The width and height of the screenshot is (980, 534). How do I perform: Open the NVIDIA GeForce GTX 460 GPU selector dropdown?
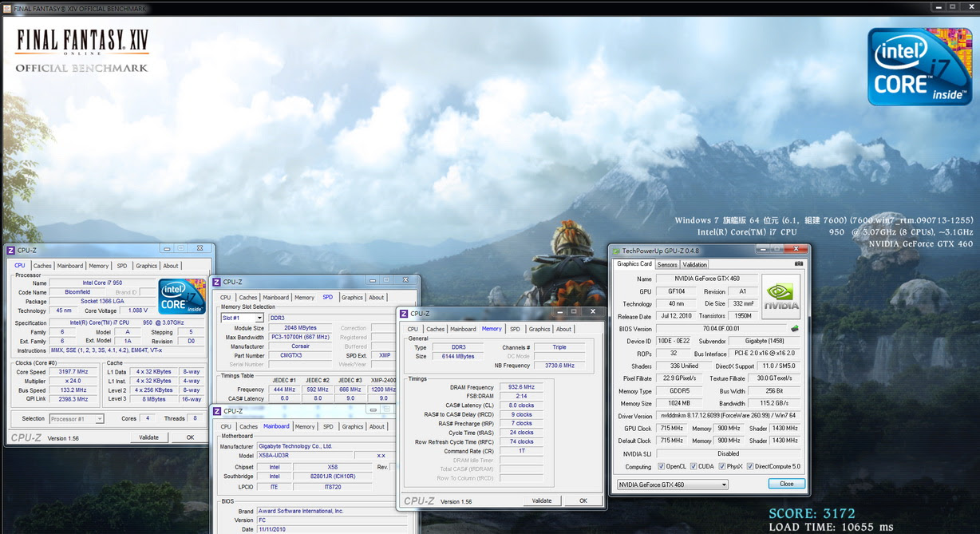pyautogui.click(x=724, y=485)
